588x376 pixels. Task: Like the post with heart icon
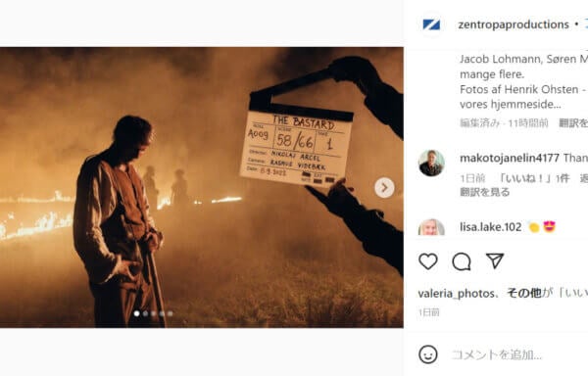tap(428, 261)
